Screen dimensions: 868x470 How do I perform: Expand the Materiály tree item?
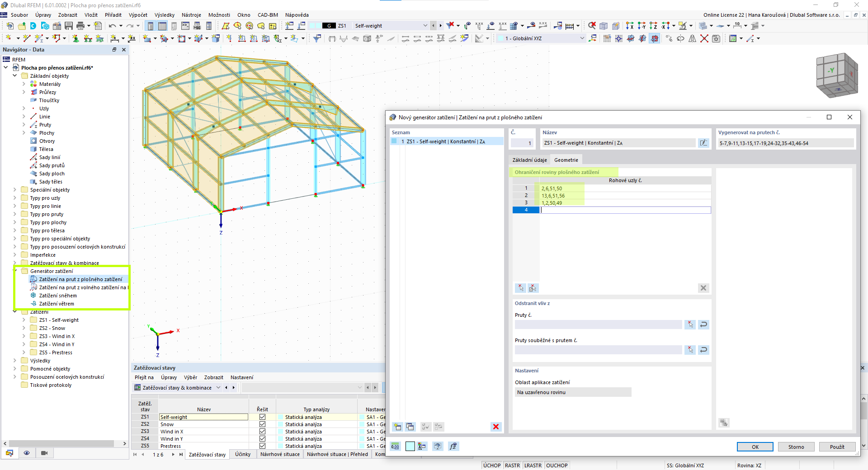[x=23, y=84]
